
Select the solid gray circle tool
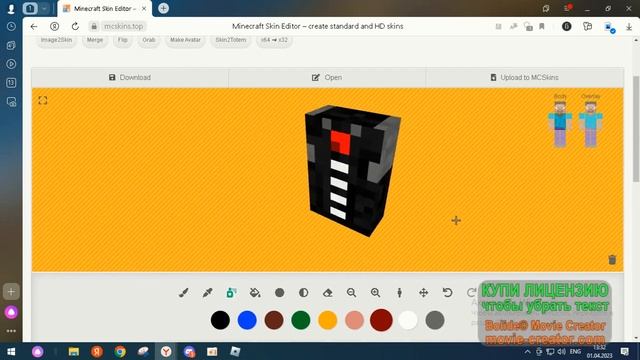(280, 293)
